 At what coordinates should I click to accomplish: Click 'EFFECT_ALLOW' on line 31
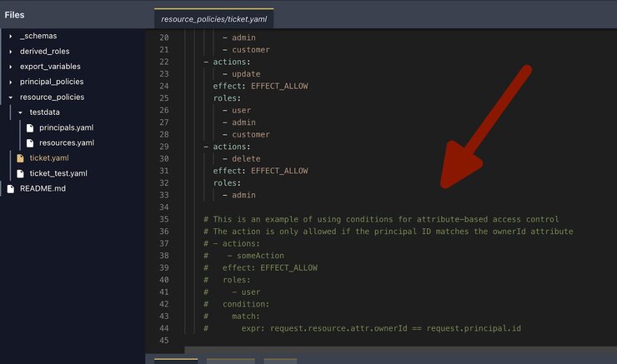click(279, 171)
